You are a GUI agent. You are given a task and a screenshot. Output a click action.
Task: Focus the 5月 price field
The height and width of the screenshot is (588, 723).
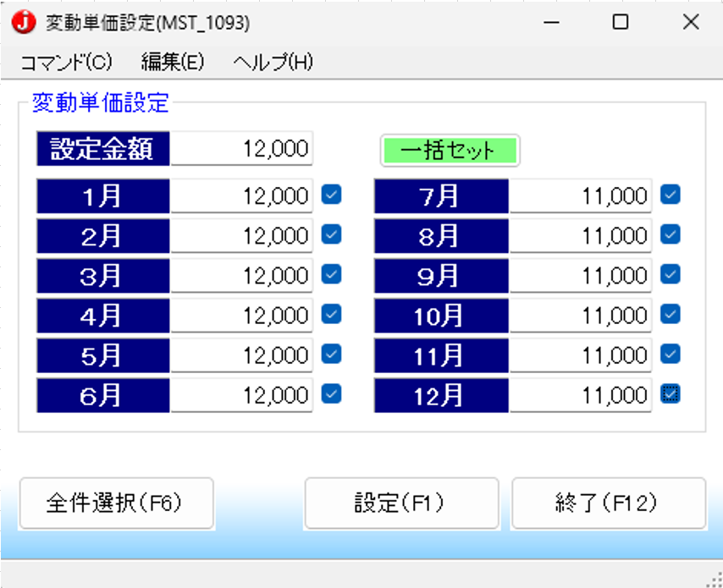[241, 355]
